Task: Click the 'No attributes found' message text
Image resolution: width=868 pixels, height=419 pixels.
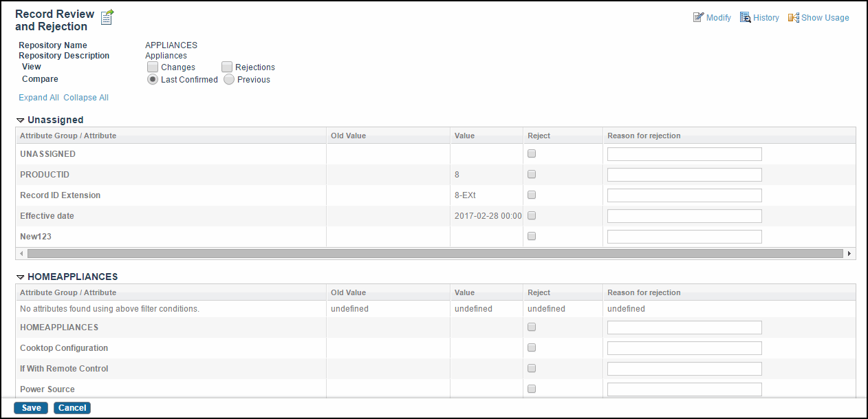Action: (x=109, y=309)
